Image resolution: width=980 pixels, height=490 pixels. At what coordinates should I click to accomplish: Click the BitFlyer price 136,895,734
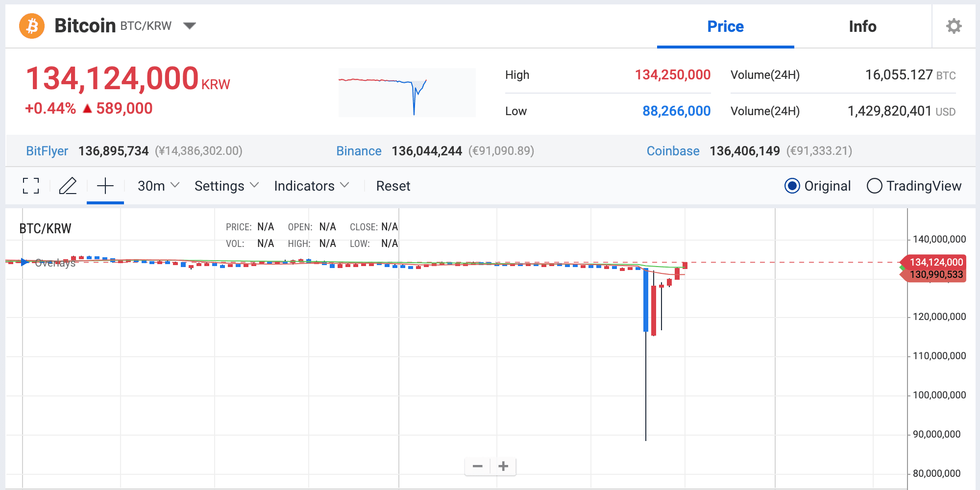(x=113, y=151)
